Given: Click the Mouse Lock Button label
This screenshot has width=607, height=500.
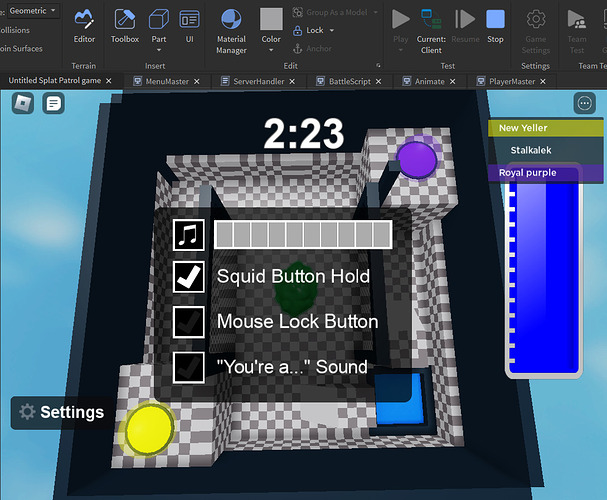Looking at the screenshot, I should pos(297,322).
